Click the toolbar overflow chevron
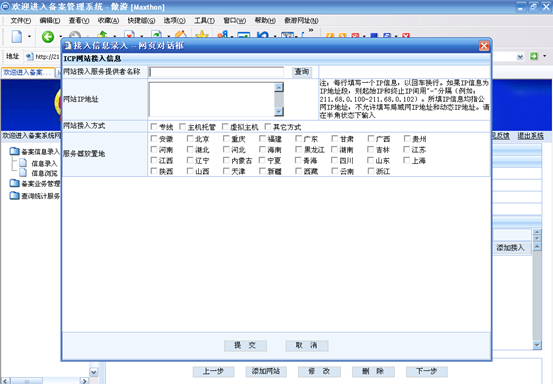Image resolution: width=553 pixels, height=384 pixels. point(311,30)
